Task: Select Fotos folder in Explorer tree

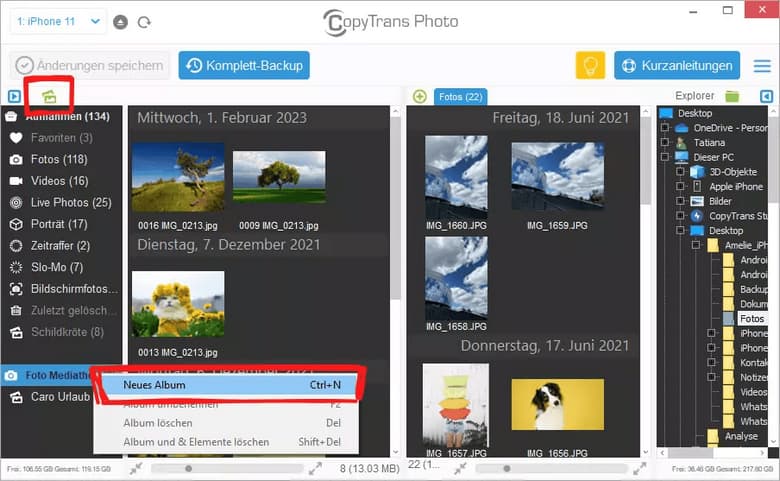Action: [752, 318]
